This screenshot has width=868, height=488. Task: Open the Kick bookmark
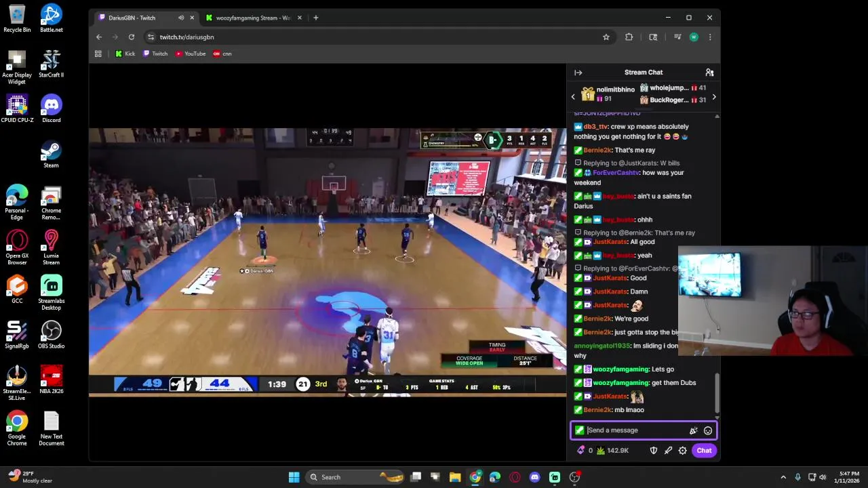click(125, 54)
